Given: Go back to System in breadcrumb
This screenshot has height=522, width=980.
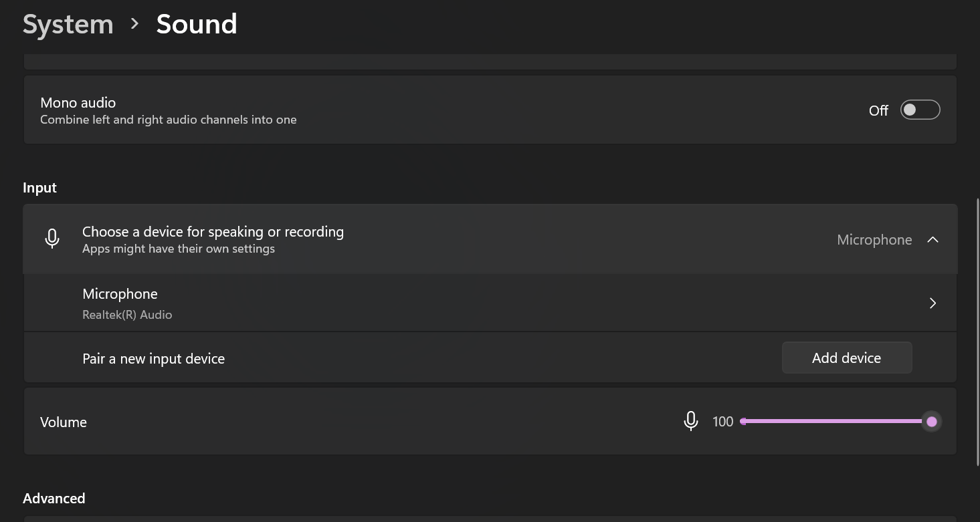Looking at the screenshot, I should tap(68, 24).
